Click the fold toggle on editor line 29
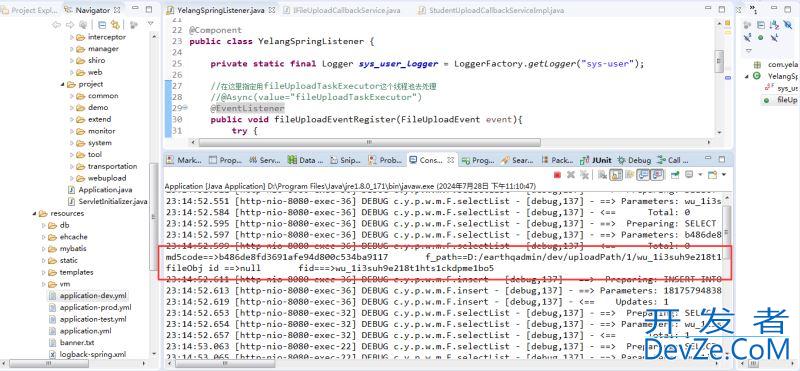 click(x=185, y=108)
